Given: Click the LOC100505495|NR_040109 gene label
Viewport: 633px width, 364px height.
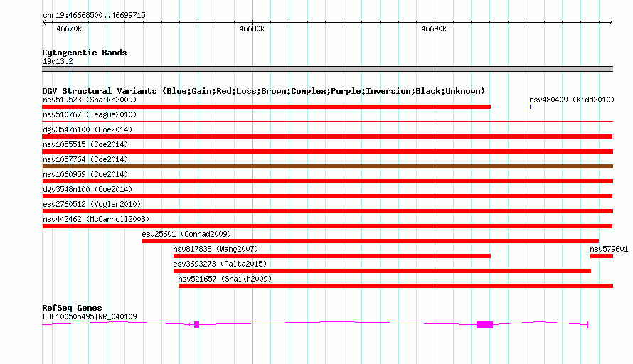Looking at the screenshot, I should click(x=90, y=317).
